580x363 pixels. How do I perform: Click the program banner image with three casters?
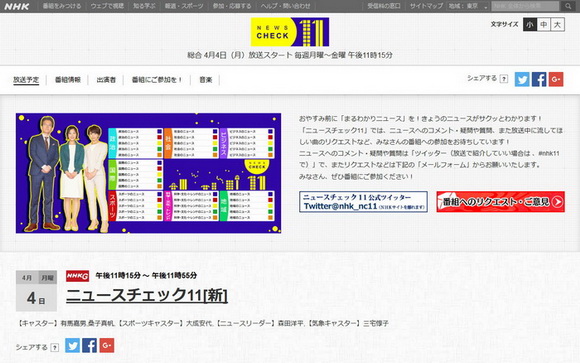pyautogui.click(x=148, y=173)
